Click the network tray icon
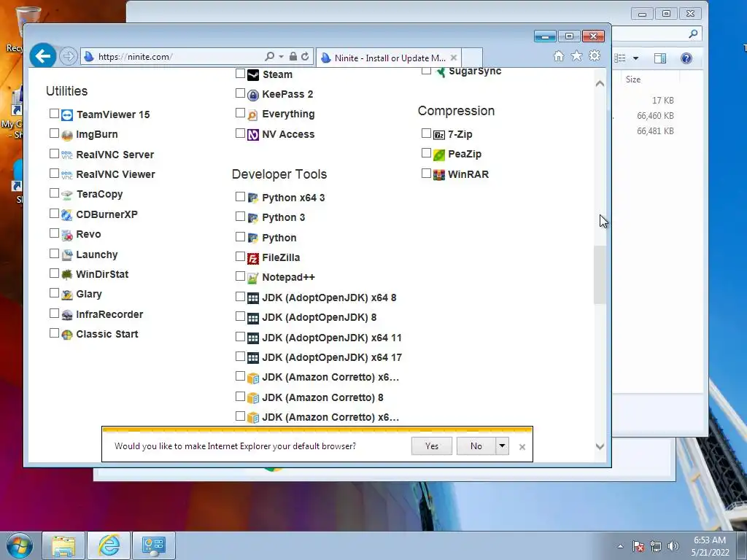The image size is (747, 560). [656, 546]
